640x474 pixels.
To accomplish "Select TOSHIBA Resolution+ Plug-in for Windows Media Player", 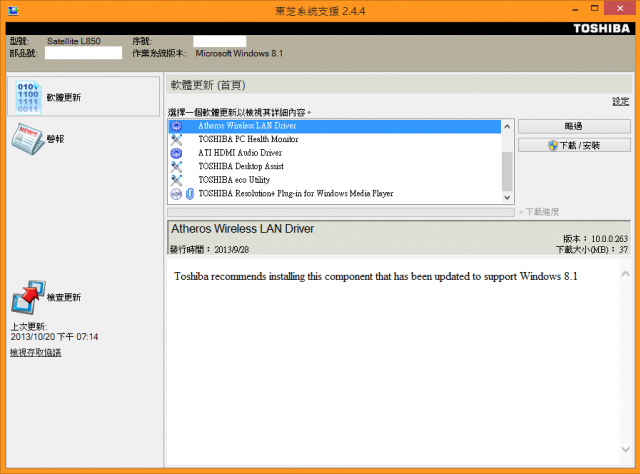I will point(335,194).
